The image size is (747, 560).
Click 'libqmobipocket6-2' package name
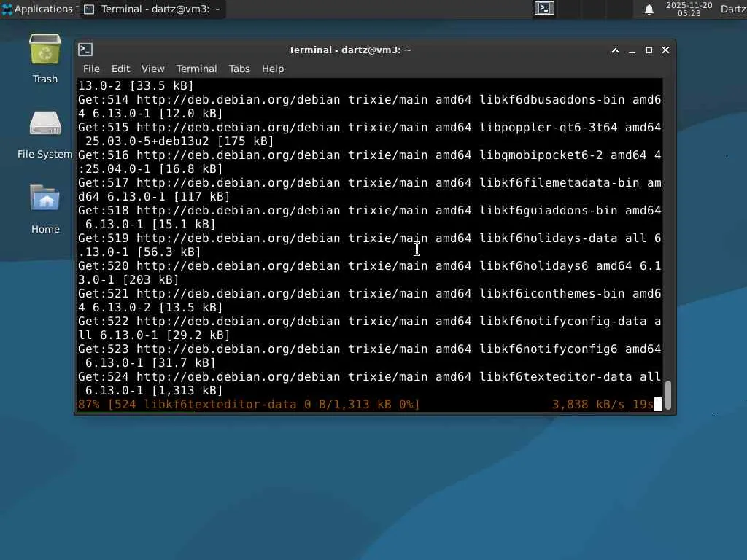(541, 155)
